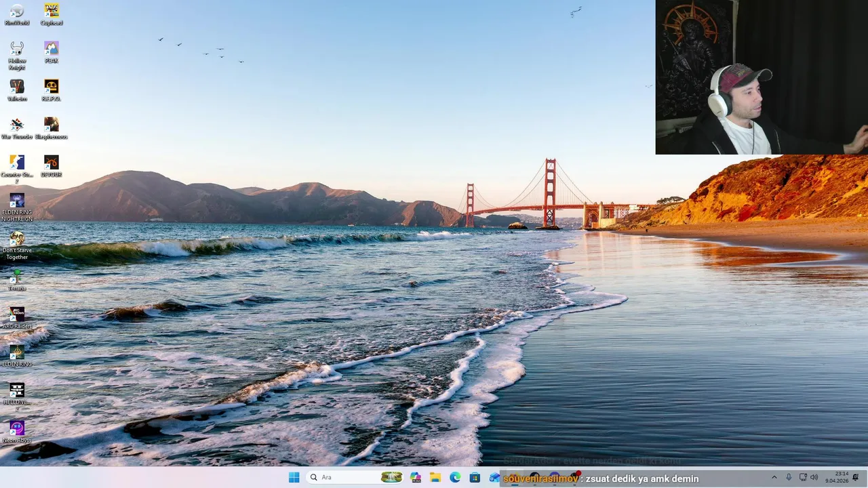Screen dimensions: 868x488
Task: Open the Windows Start menu
Action: [294, 477]
